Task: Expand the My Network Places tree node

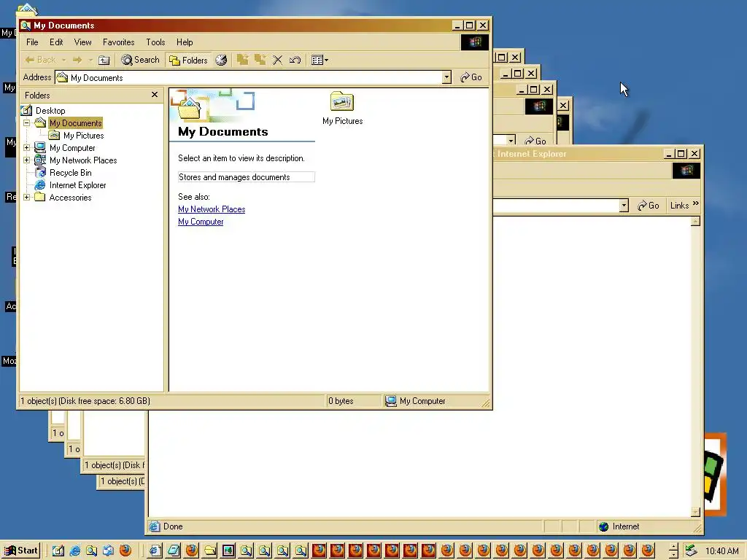Action: point(27,160)
